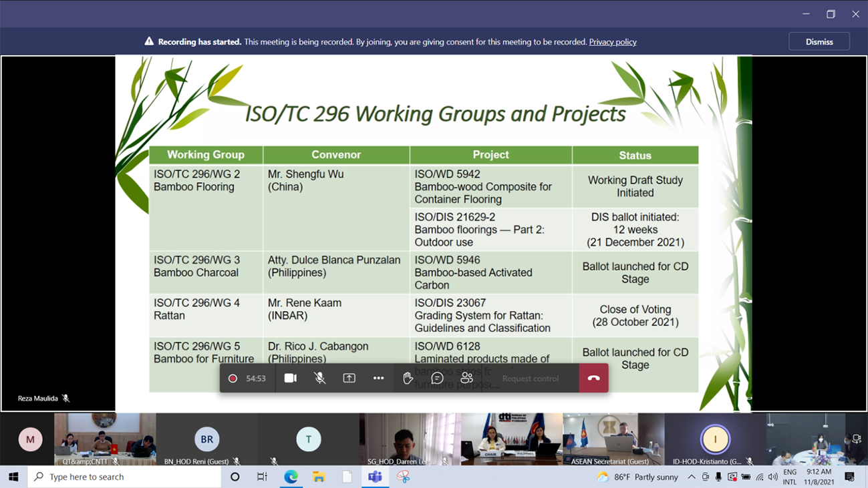This screenshot has width=868, height=488.
Task: Click 'ISO/DIS 23067' project cell
Action: 490,315
